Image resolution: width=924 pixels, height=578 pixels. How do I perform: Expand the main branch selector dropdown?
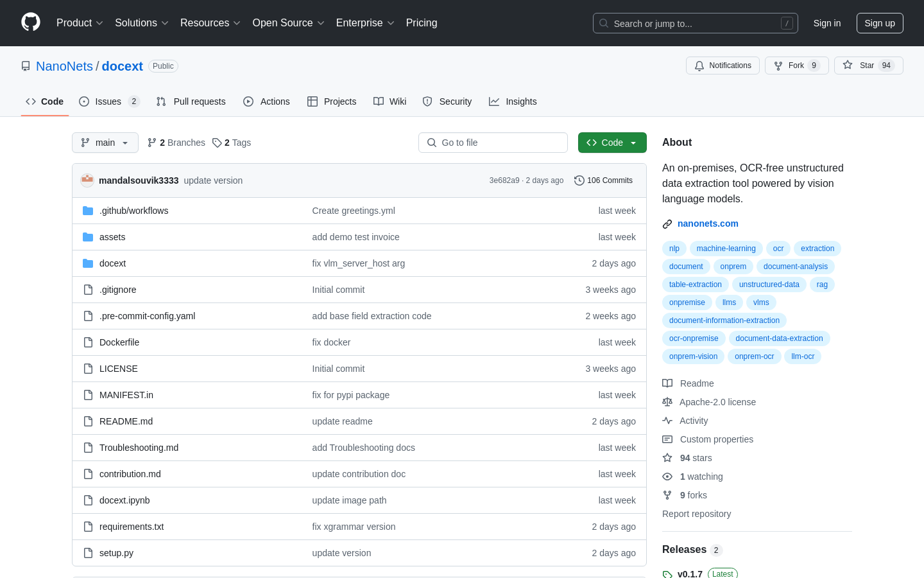[x=105, y=143]
